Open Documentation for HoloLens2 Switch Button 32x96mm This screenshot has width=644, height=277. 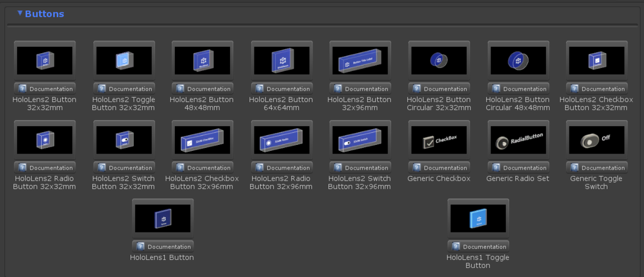click(360, 167)
